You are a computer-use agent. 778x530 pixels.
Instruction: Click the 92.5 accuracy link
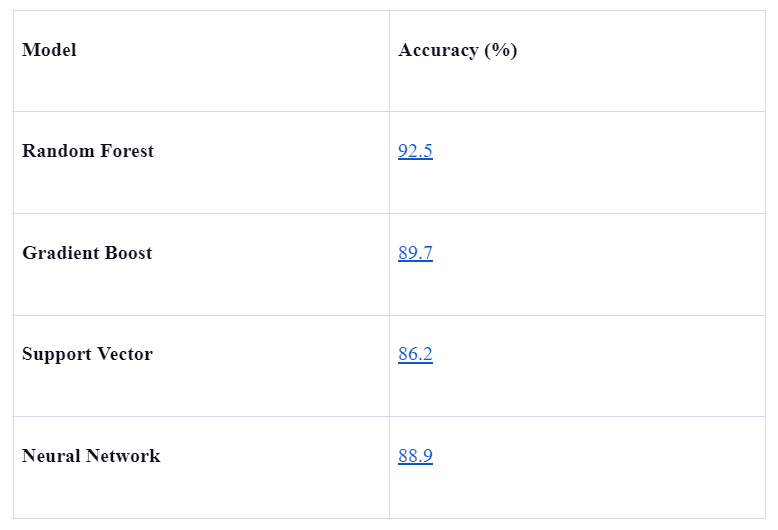click(x=415, y=152)
